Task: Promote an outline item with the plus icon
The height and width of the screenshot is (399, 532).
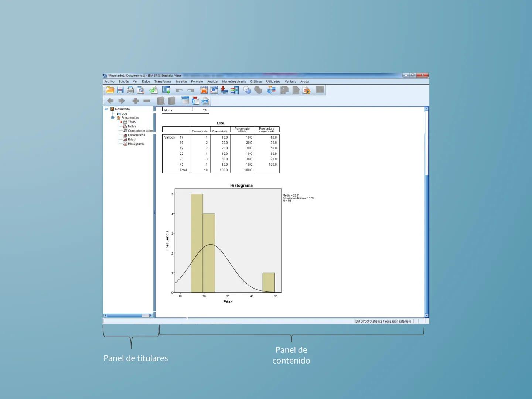Action: (136, 100)
